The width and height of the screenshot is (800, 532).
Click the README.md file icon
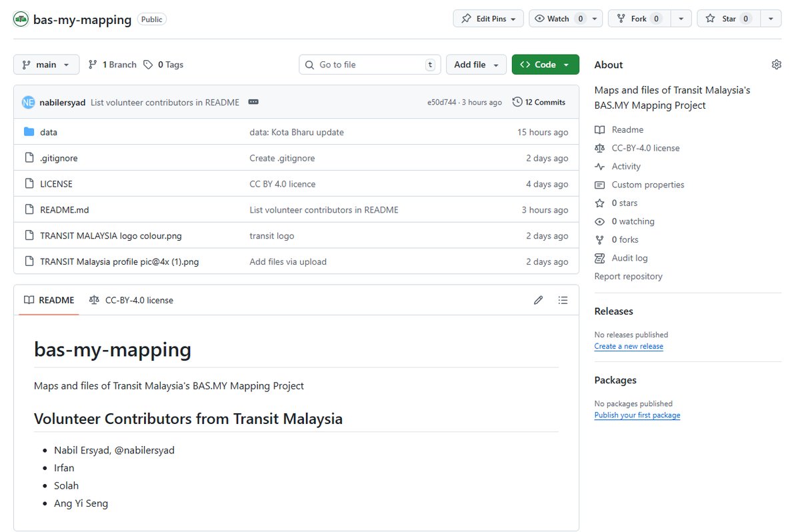[29, 210]
